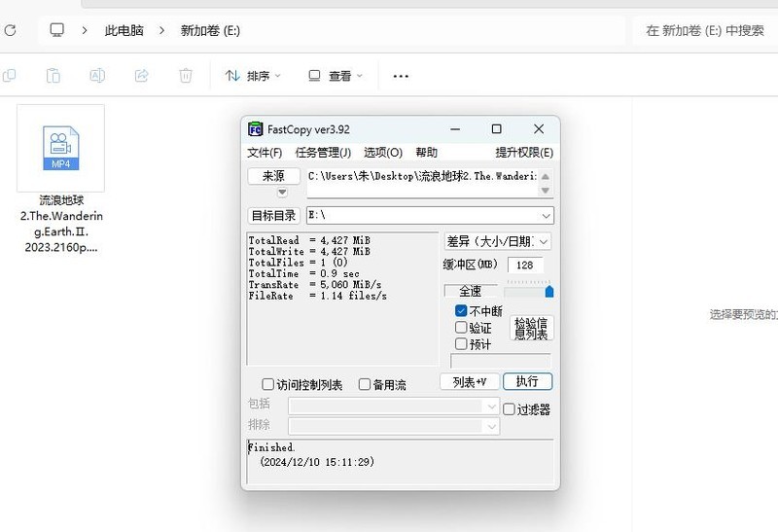Click the 来源 source button
Image resolution: width=778 pixels, height=532 pixels.
(x=273, y=176)
